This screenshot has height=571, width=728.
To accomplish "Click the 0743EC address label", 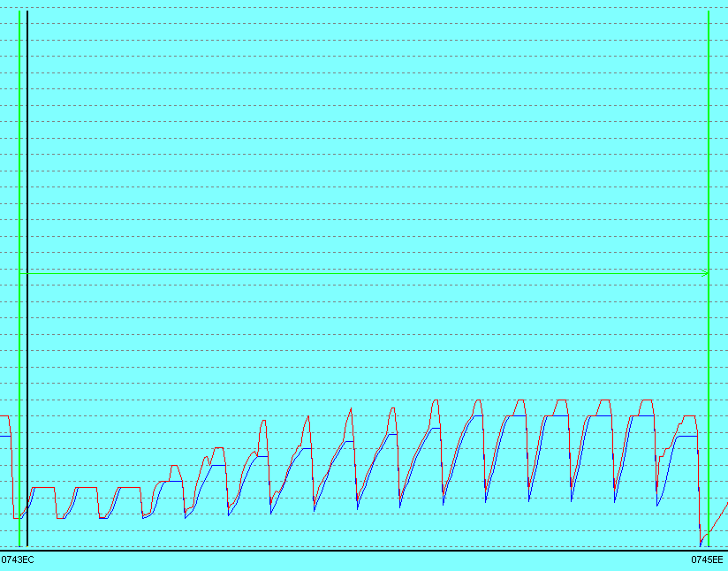I will 18,560.
